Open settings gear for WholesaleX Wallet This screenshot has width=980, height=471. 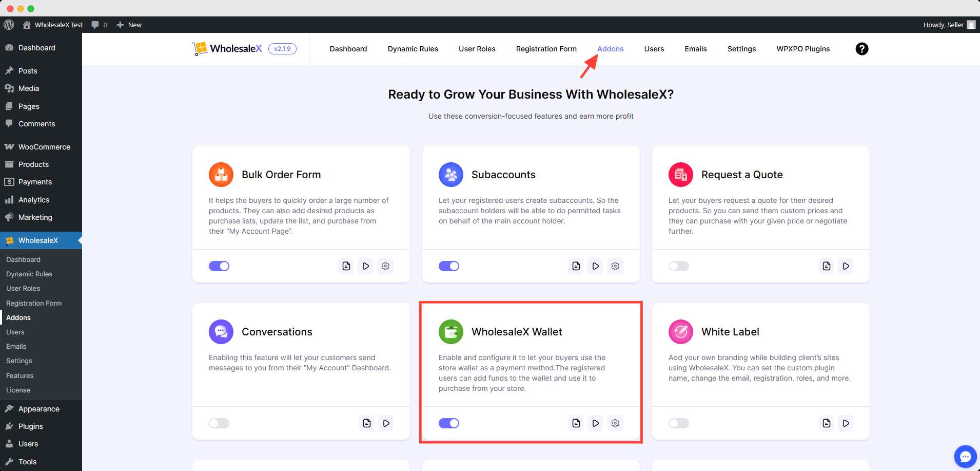(x=615, y=423)
